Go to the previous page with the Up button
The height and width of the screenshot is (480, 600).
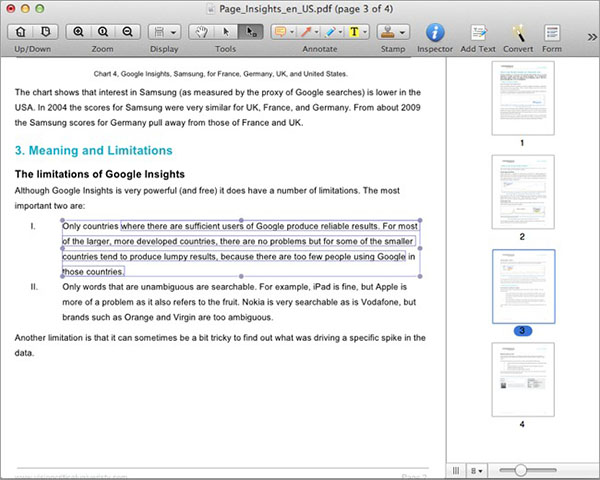[x=22, y=31]
